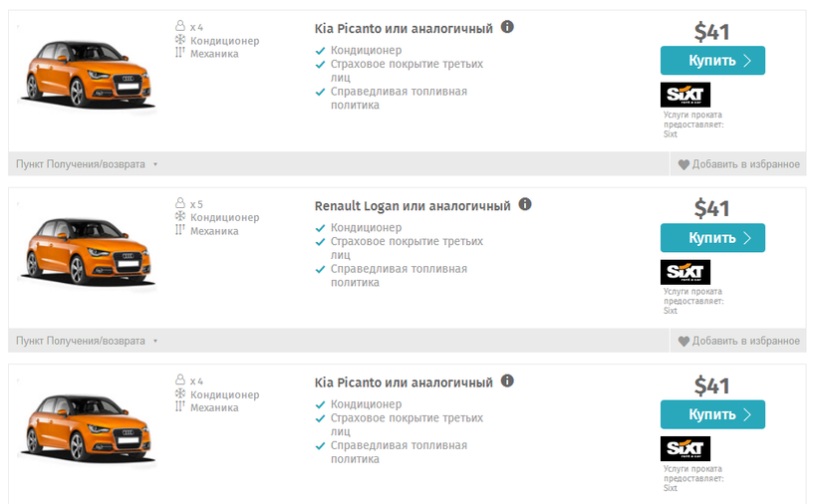Expand Пункт Получения/возврата under Renault Logan
Viewport: 817px width, 504px height.
87,342
